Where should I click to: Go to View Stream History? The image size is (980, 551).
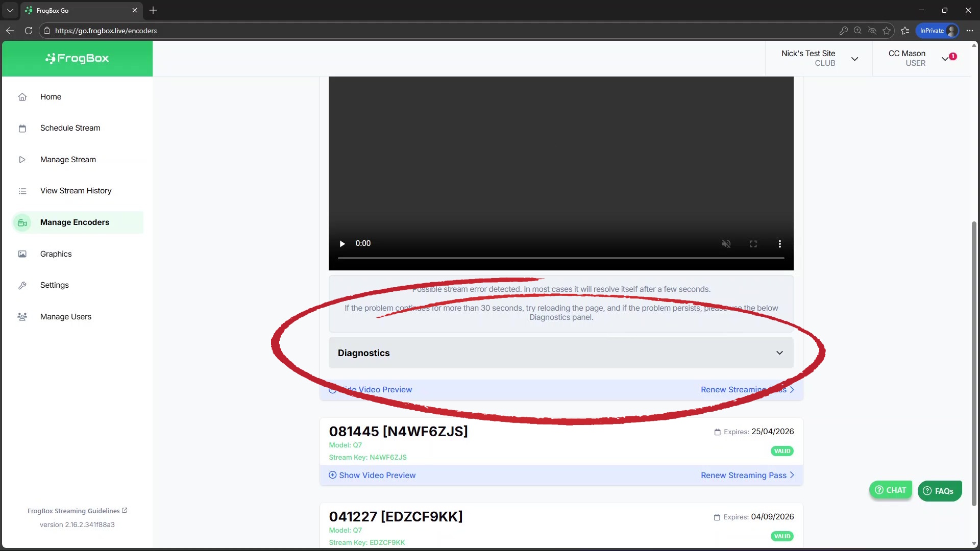76,191
